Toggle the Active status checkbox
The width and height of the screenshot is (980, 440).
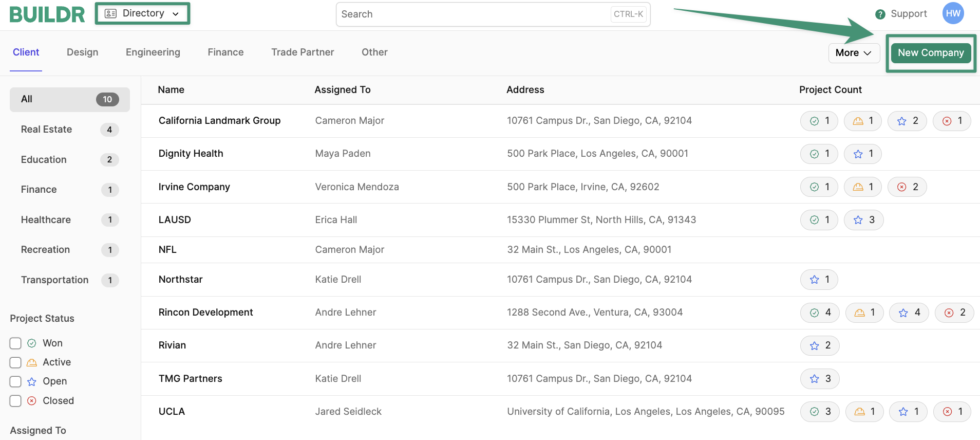click(15, 362)
